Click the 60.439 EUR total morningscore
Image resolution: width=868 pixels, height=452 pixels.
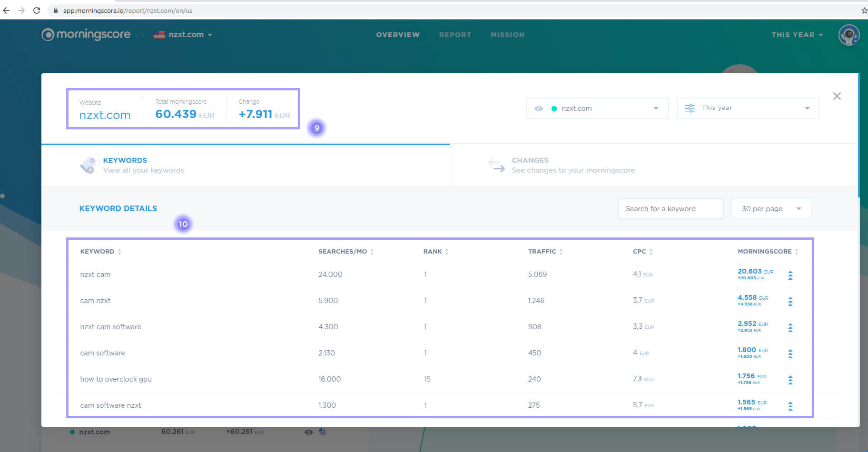[x=185, y=114]
